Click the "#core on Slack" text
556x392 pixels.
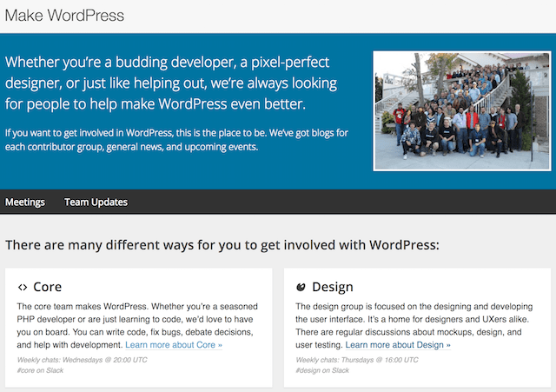(x=40, y=370)
